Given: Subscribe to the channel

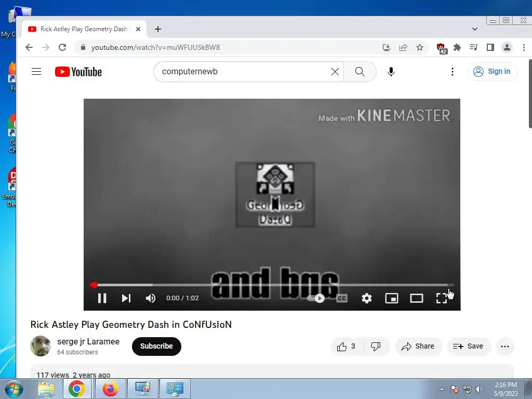Looking at the screenshot, I should 156,347.
